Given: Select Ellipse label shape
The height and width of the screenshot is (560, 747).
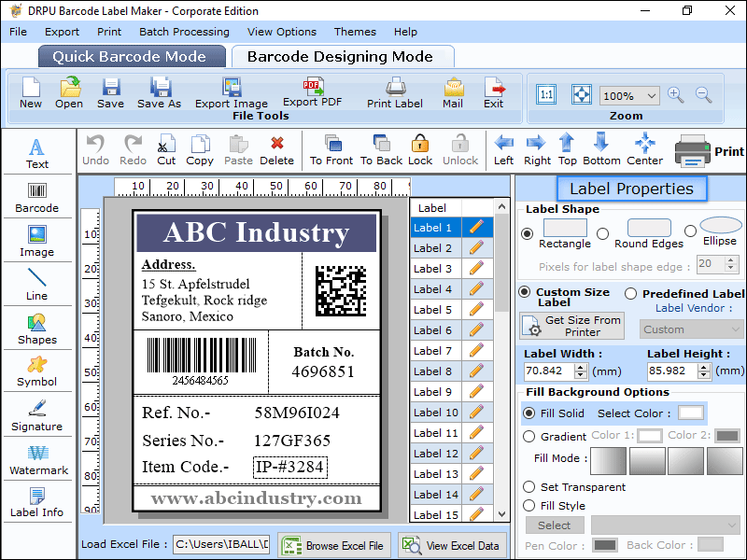Looking at the screenshot, I should click(690, 231).
